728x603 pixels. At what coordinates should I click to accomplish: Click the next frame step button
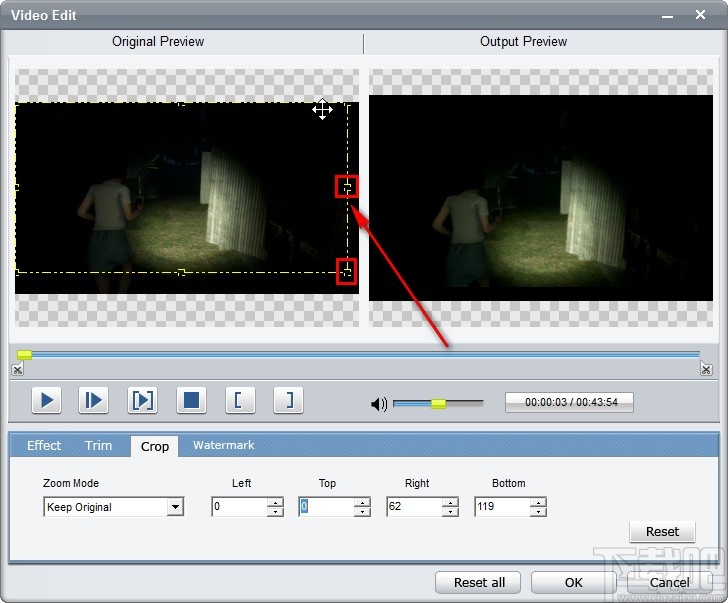[x=93, y=401]
